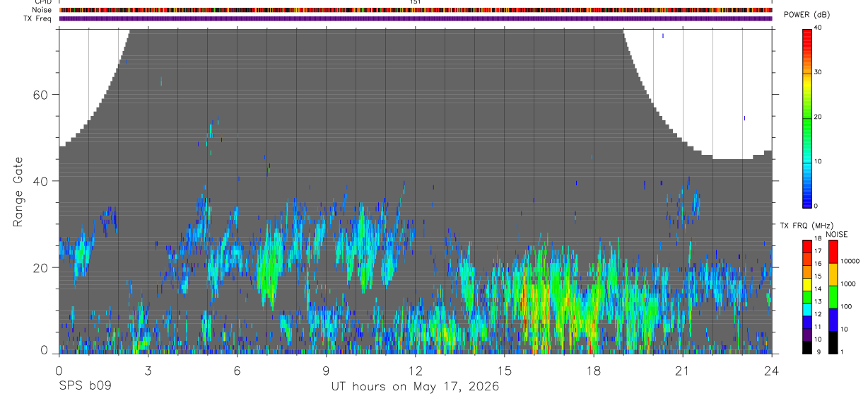Select the green 13-14 MHz TX FRQ swatch
868x401 pixels.
coord(807,296)
